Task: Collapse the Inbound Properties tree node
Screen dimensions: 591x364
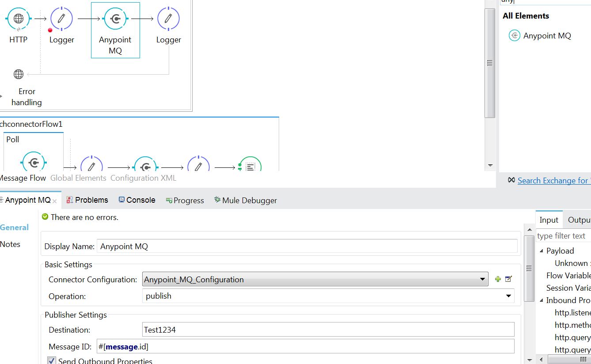Action: [542, 300]
